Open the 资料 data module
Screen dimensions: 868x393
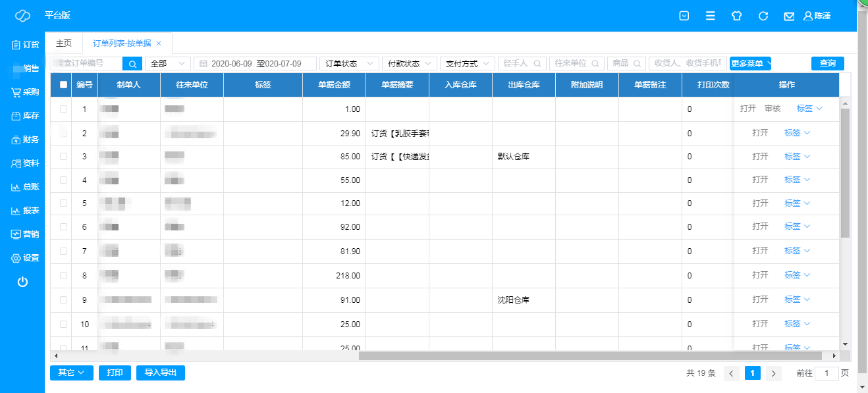click(25, 163)
